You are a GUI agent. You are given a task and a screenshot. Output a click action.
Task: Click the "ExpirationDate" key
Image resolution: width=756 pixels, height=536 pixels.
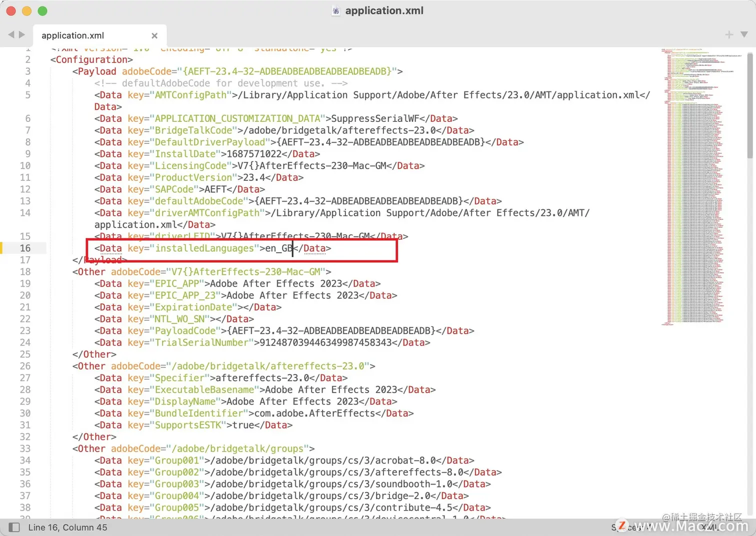193,307
